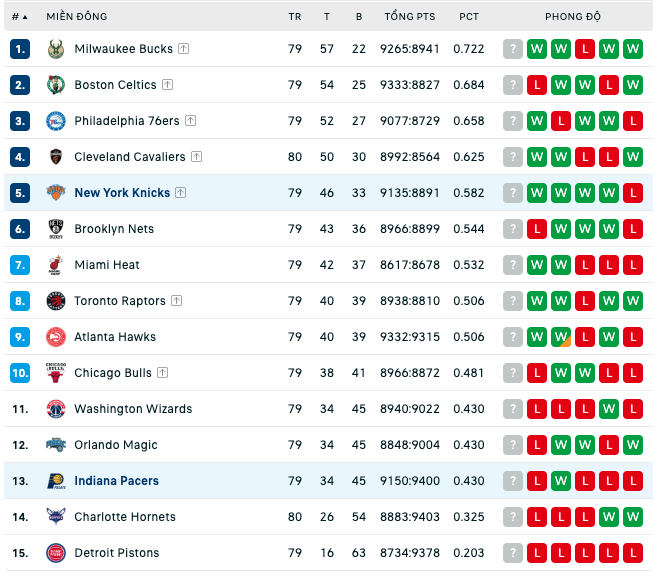Open the Indiana Pacers team link
The image size is (658, 576).
click(117, 481)
